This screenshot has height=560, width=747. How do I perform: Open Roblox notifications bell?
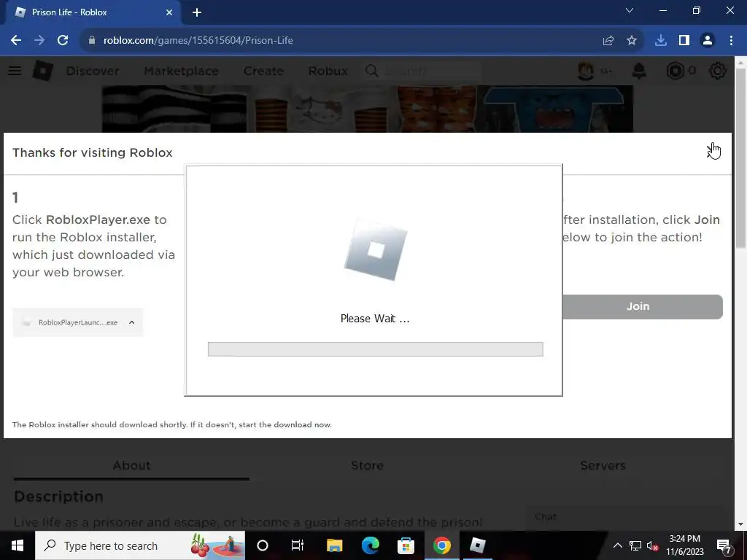click(639, 71)
